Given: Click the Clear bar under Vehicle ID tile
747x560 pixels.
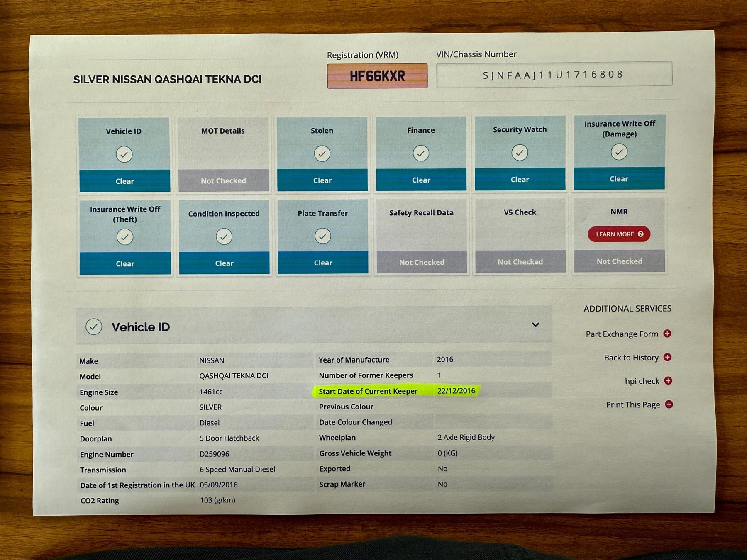Looking at the screenshot, I should click(x=124, y=181).
